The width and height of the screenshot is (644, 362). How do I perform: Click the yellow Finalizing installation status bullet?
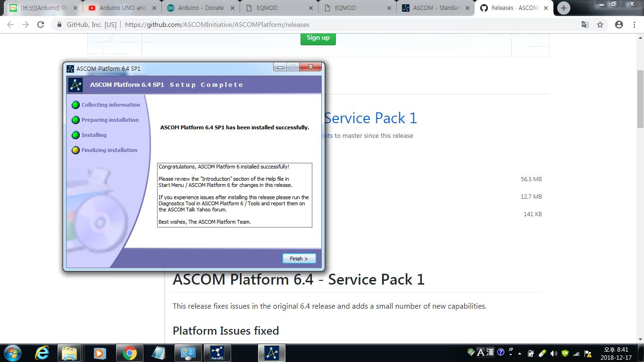pos(75,150)
